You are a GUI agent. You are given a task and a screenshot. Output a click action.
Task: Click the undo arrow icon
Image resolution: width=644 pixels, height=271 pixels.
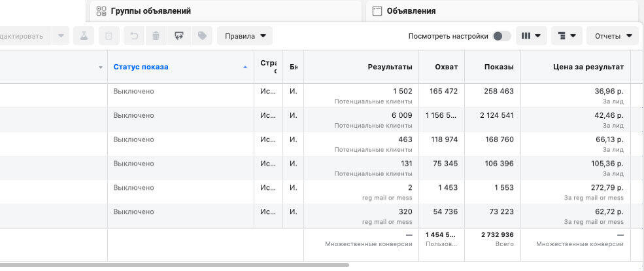point(134,36)
